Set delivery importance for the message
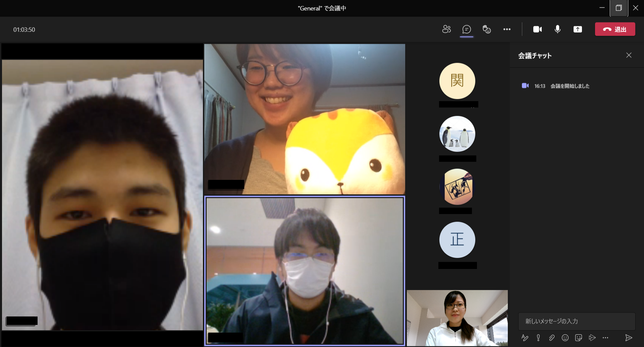 538,338
